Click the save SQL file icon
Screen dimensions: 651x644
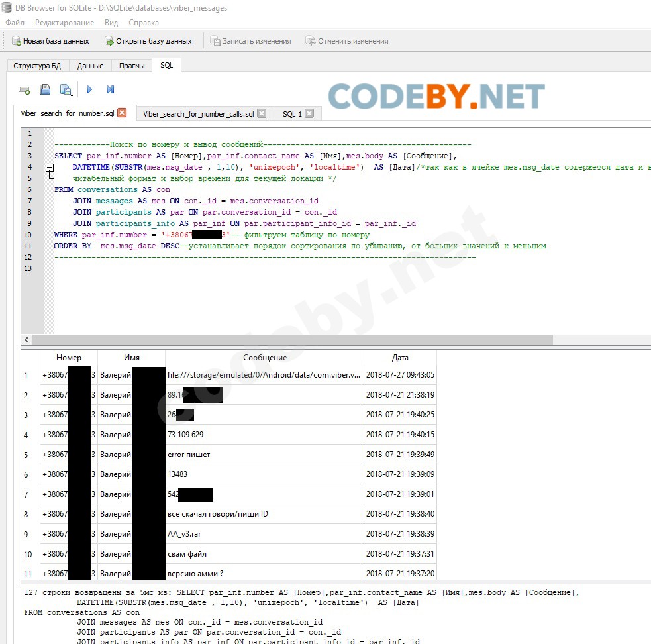45,90
